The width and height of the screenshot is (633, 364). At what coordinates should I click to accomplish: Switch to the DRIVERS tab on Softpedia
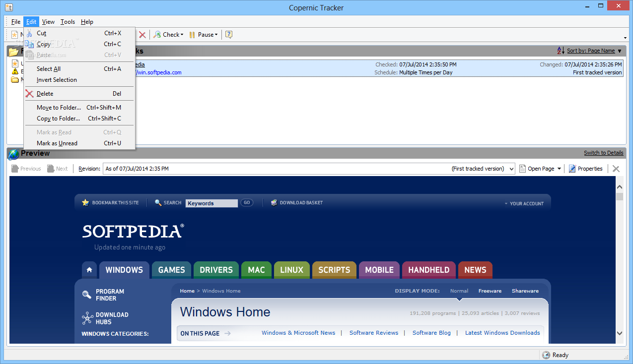click(x=216, y=270)
